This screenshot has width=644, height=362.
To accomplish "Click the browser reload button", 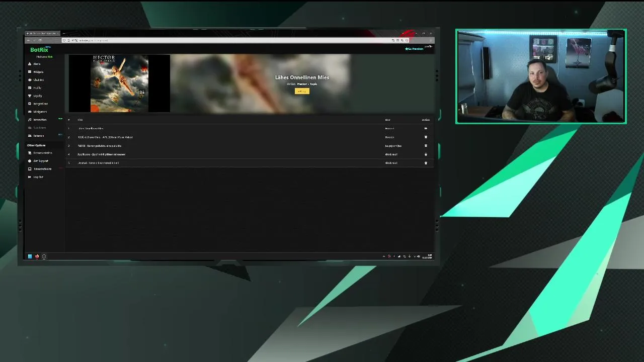I will [40, 40].
